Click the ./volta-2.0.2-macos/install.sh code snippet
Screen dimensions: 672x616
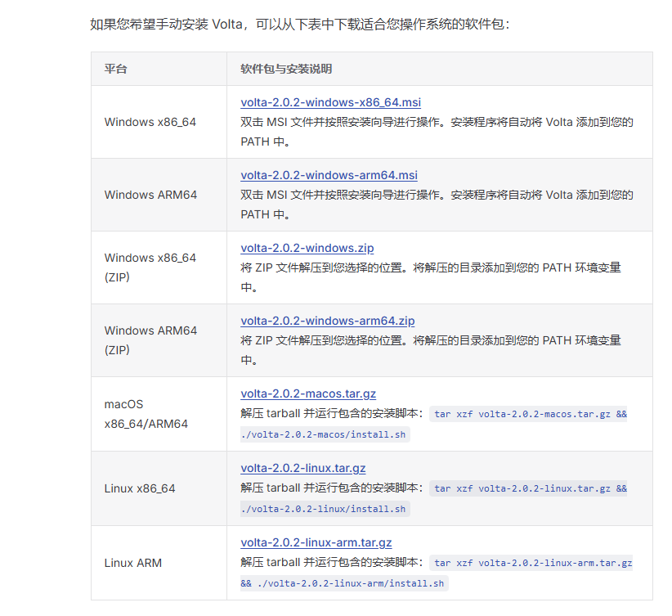pyautogui.click(x=325, y=434)
